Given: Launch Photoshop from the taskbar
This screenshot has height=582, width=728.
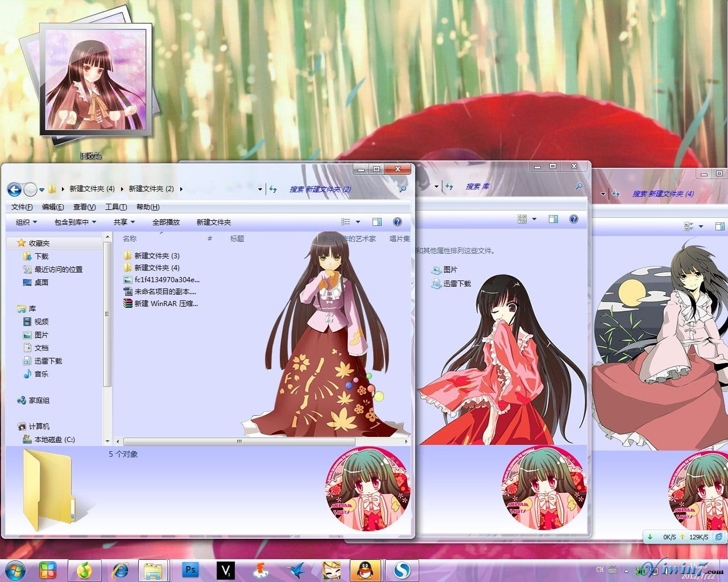Looking at the screenshot, I should click(x=191, y=570).
